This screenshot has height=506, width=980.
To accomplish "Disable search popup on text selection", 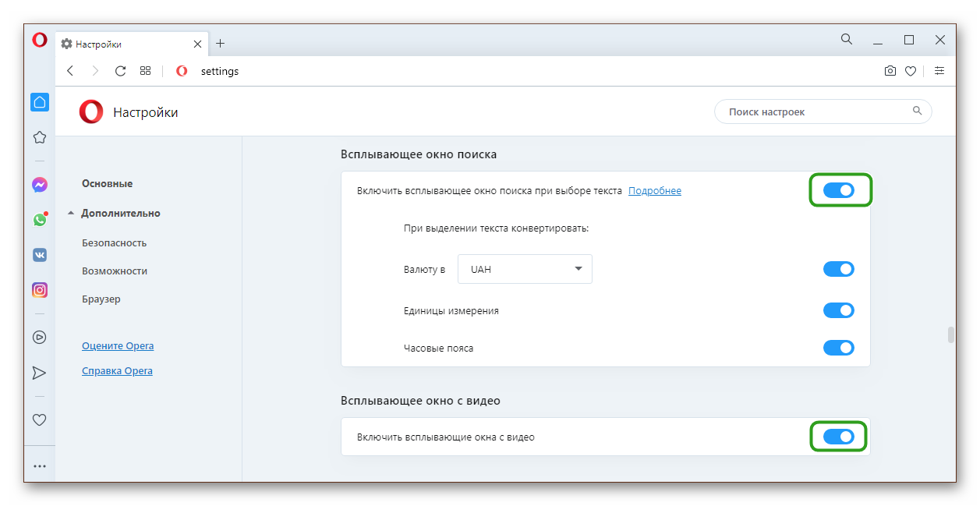I will point(839,190).
